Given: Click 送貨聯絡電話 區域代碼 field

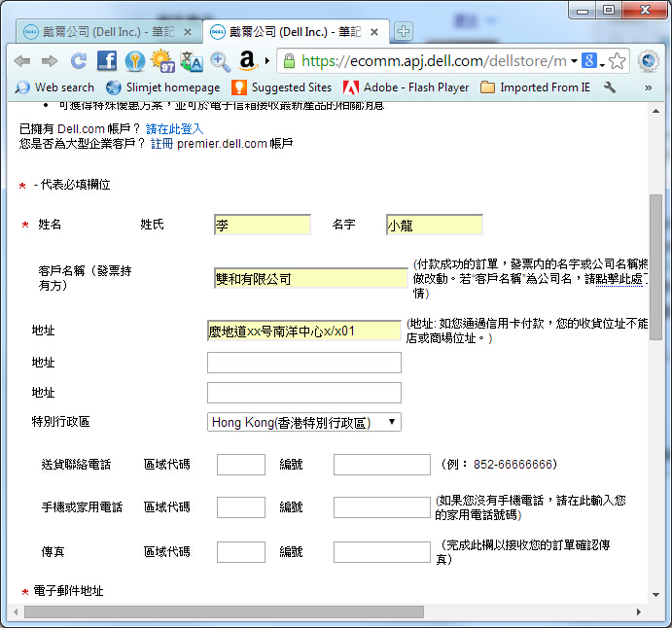Looking at the screenshot, I should [x=241, y=465].
